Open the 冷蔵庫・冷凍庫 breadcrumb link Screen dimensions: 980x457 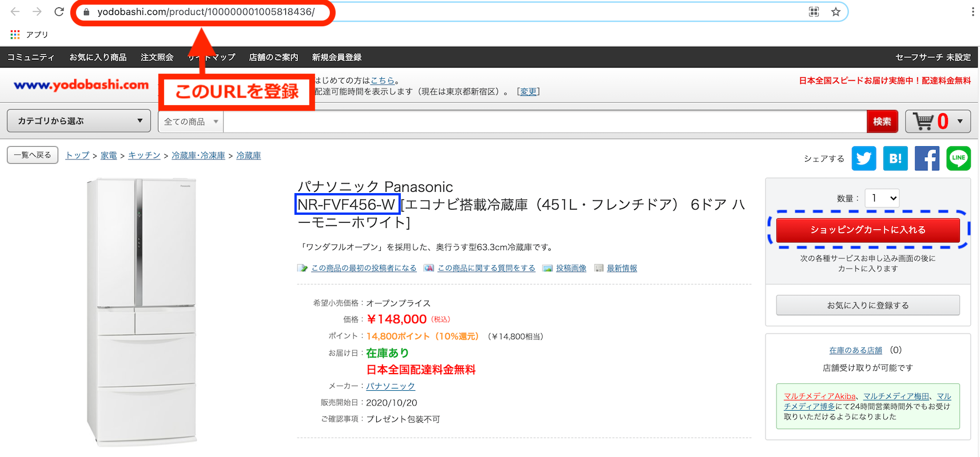pyautogui.click(x=198, y=155)
